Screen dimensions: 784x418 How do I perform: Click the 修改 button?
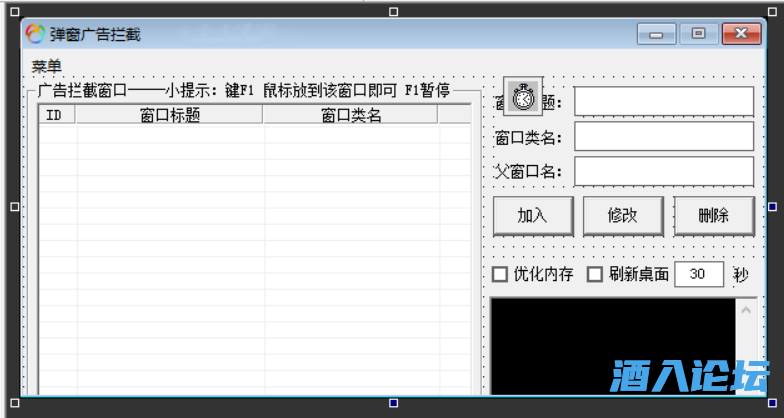coord(623,216)
